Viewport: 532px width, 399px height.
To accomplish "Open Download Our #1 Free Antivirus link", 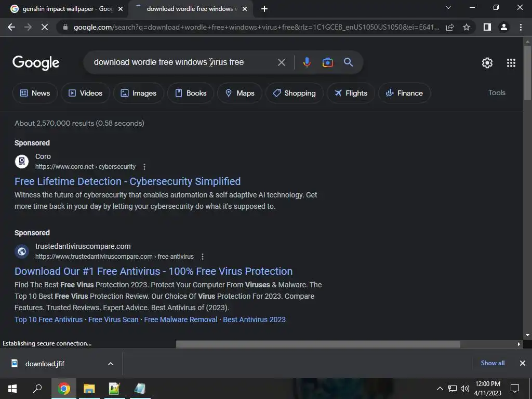I will coord(153,271).
